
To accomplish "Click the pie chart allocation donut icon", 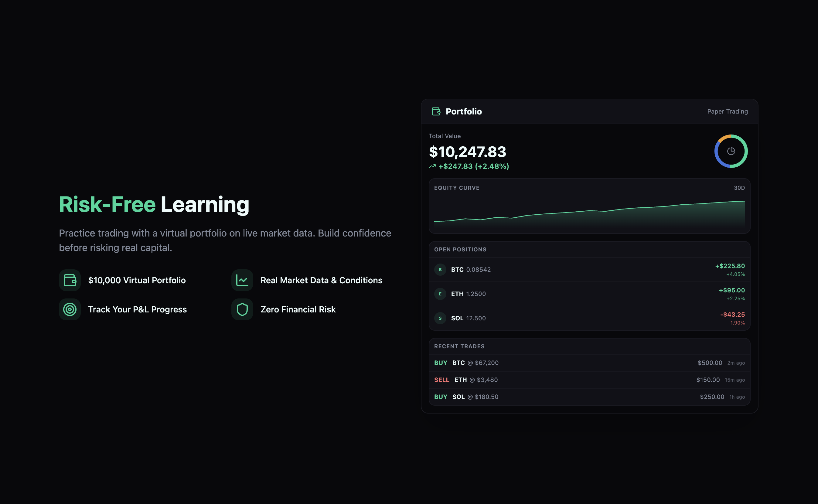I will click(731, 151).
